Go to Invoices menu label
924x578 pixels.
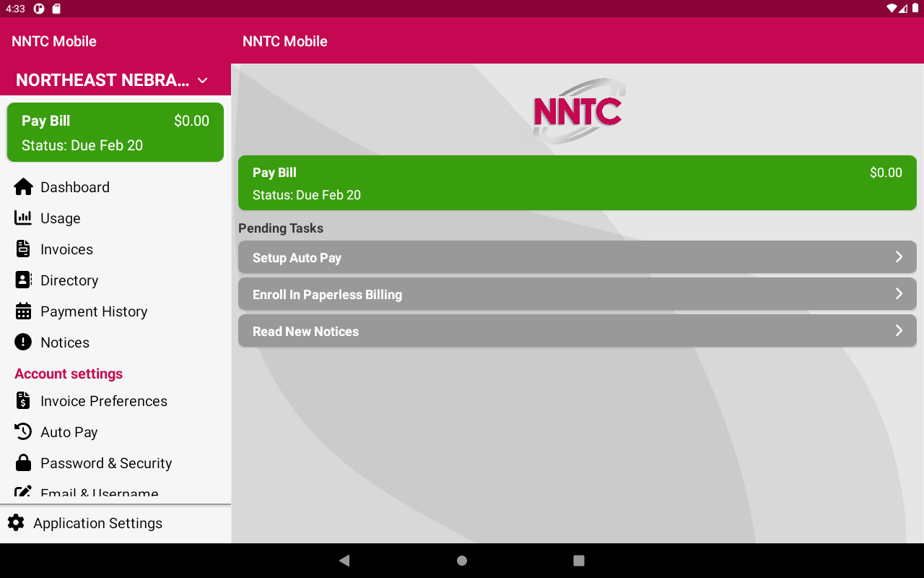pos(66,249)
